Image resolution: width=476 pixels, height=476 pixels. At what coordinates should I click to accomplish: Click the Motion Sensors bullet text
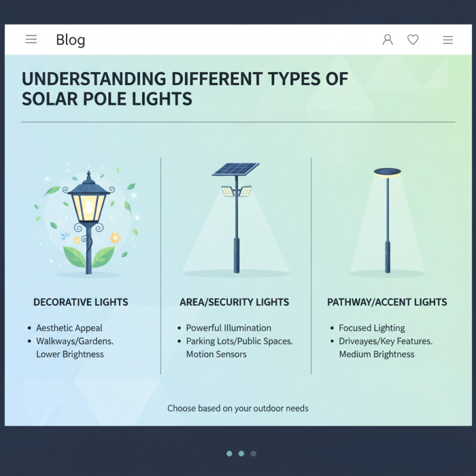click(215, 354)
